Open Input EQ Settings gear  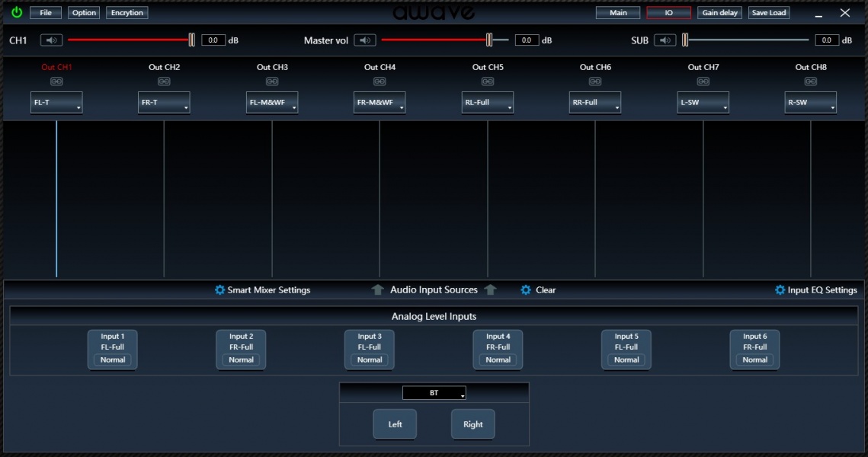(780, 290)
